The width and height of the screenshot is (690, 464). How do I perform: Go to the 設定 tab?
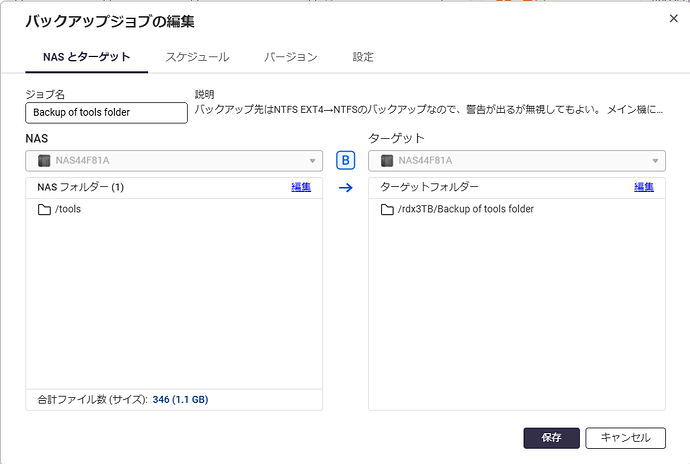[363, 57]
